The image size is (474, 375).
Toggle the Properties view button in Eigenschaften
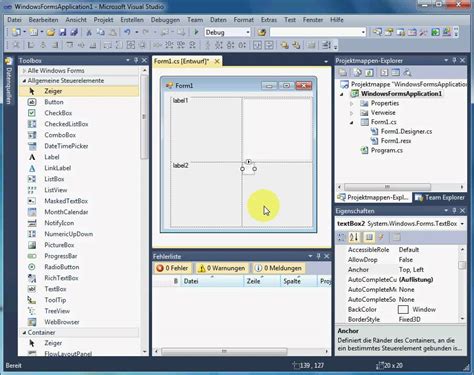pos(369,237)
